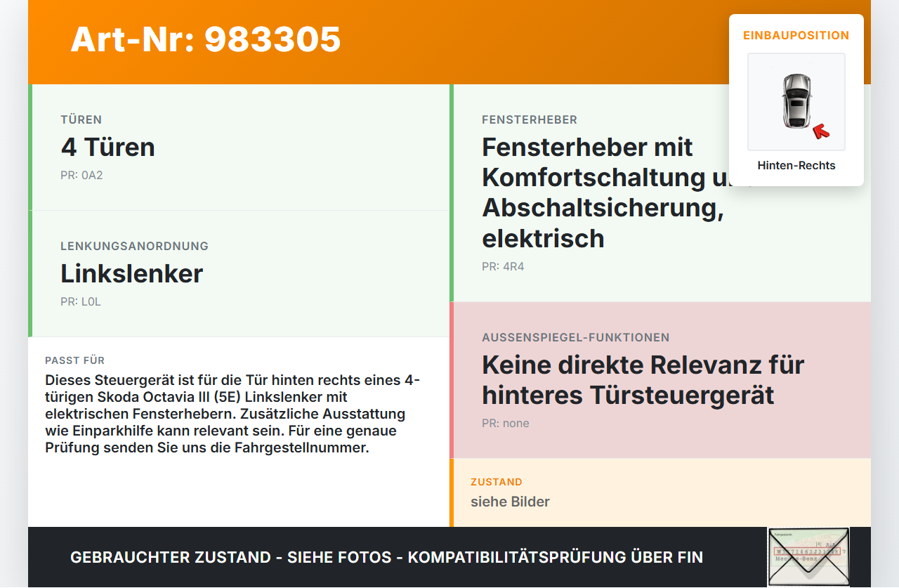This screenshot has height=588, width=899.
Task: Expand the Zustand section showing siehe Bilder
Action: pyautogui.click(x=660, y=492)
